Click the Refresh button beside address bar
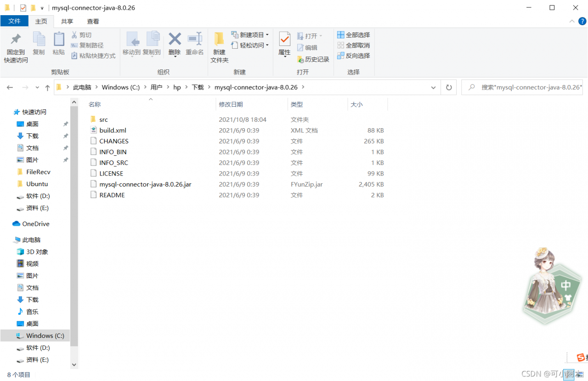This screenshot has height=381, width=588. pyautogui.click(x=449, y=87)
